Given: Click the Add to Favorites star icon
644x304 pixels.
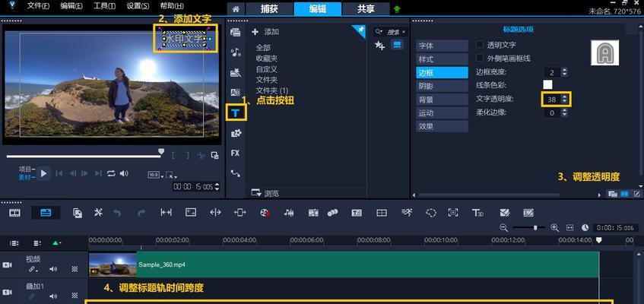Looking at the screenshot, I should point(379,46).
